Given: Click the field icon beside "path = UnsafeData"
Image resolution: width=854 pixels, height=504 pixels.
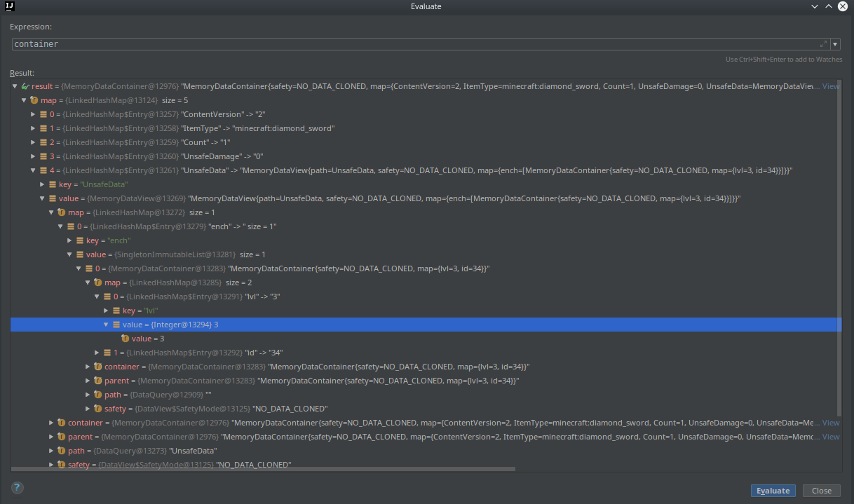Looking at the screenshot, I should (x=60, y=450).
